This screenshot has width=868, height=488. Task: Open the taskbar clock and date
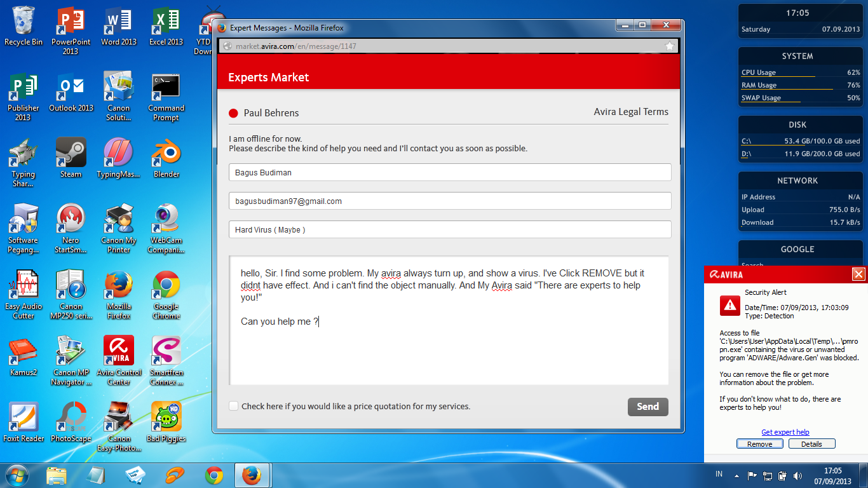point(832,476)
